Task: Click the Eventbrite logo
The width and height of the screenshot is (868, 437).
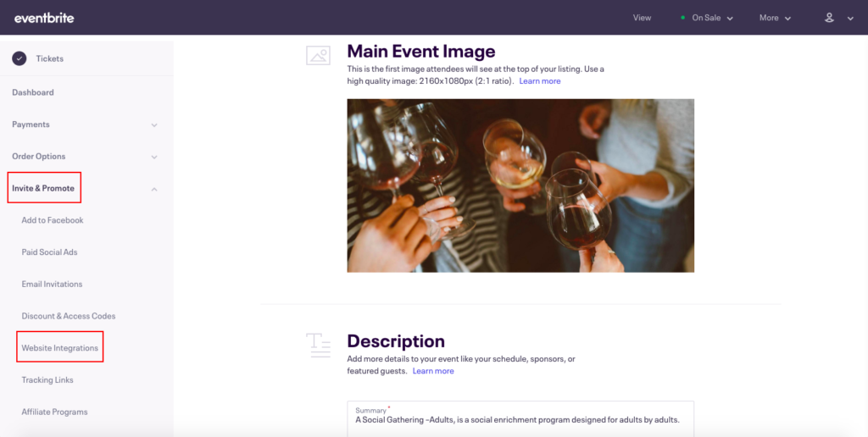Action: tap(44, 18)
